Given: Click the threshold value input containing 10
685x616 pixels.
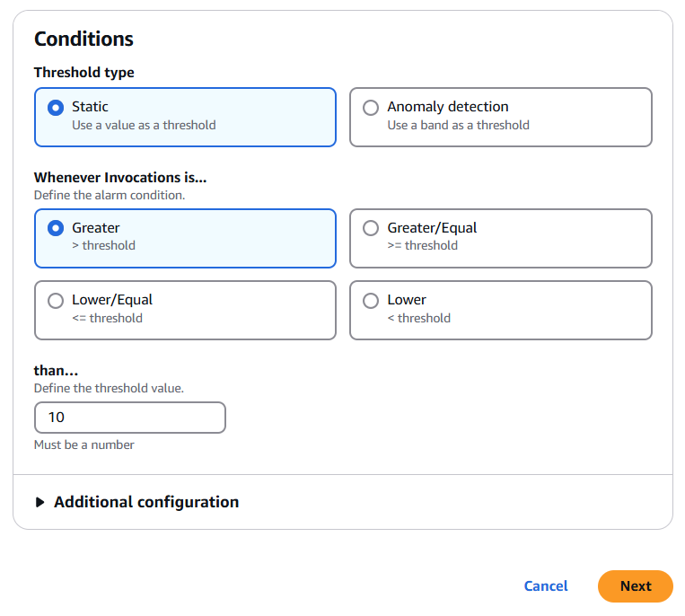Looking at the screenshot, I should pos(129,418).
